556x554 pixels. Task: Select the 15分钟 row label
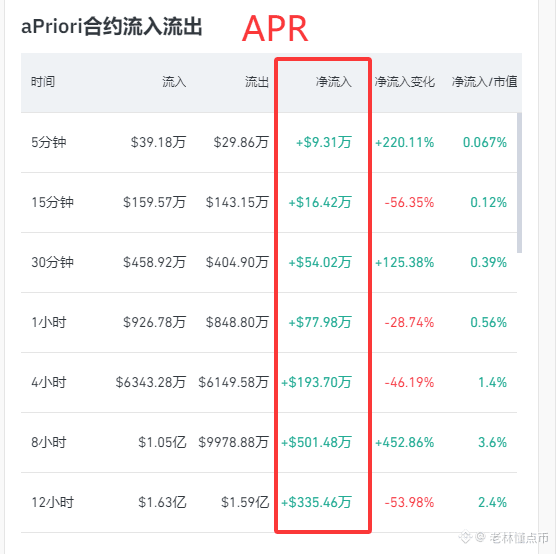coord(52,202)
